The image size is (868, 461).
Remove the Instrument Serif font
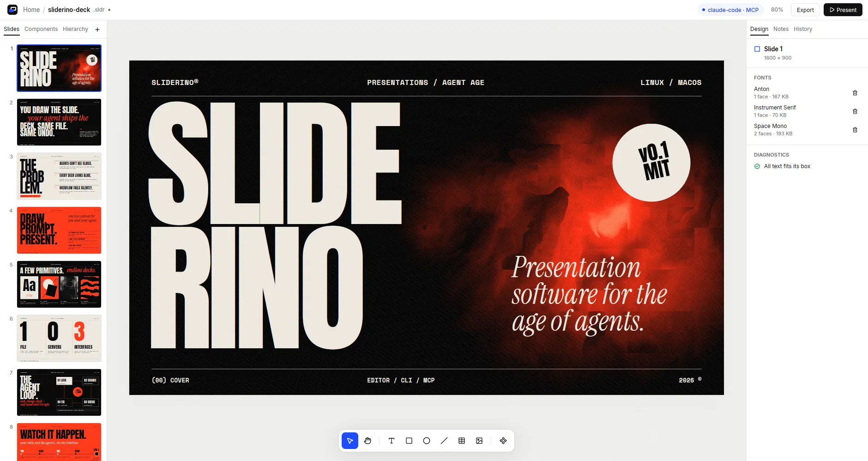pyautogui.click(x=855, y=111)
